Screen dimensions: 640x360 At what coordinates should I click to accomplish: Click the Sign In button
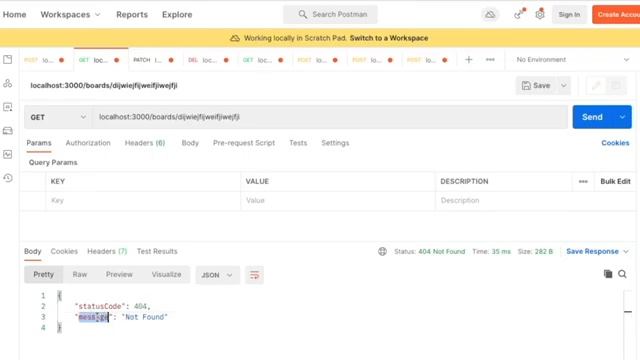pyautogui.click(x=569, y=15)
